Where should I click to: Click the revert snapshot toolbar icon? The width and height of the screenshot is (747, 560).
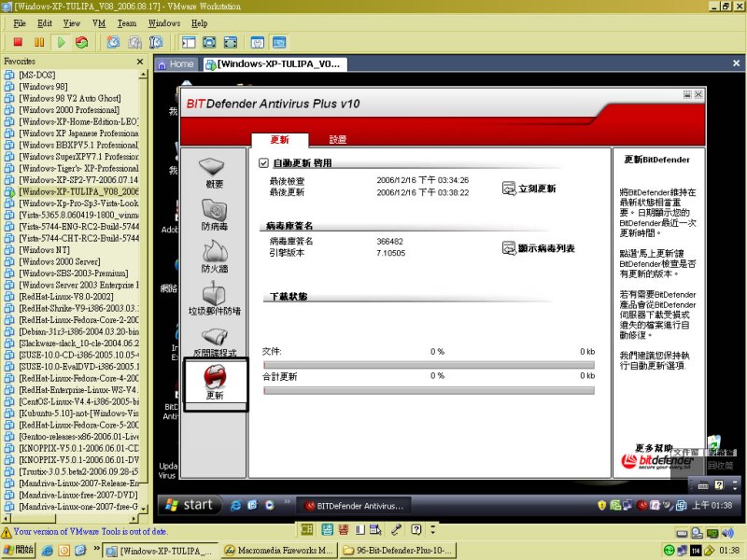tap(134, 42)
